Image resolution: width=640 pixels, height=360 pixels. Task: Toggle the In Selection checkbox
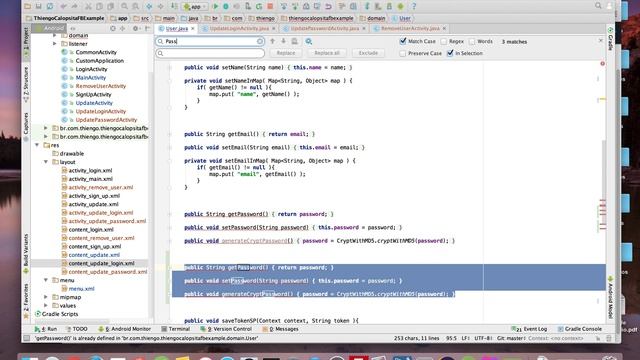[x=450, y=53]
